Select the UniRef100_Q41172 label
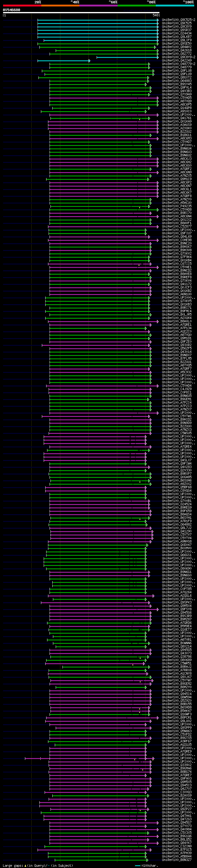 [177, 284]
